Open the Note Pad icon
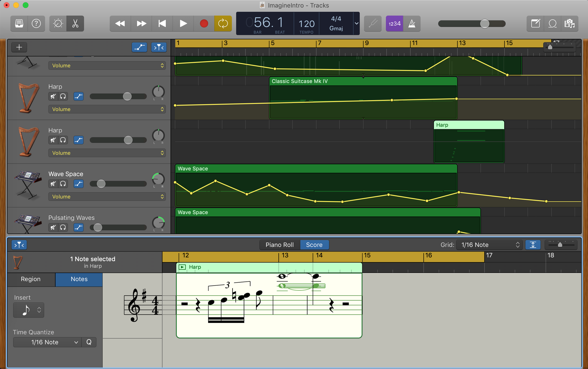The width and height of the screenshot is (588, 369). point(535,24)
